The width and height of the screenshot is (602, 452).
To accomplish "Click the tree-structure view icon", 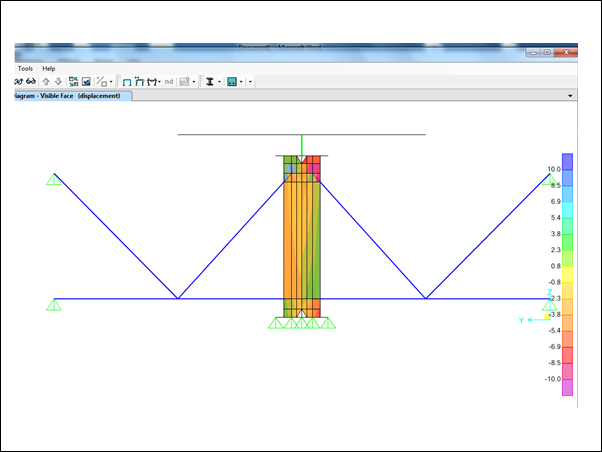I will tap(74, 81).
